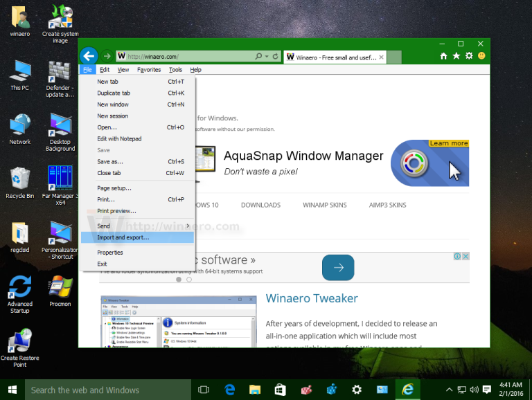The height and width of the screenshot is (400, 532).
Task: Open the WINAMP SKINS link
Action: [325, 205]
